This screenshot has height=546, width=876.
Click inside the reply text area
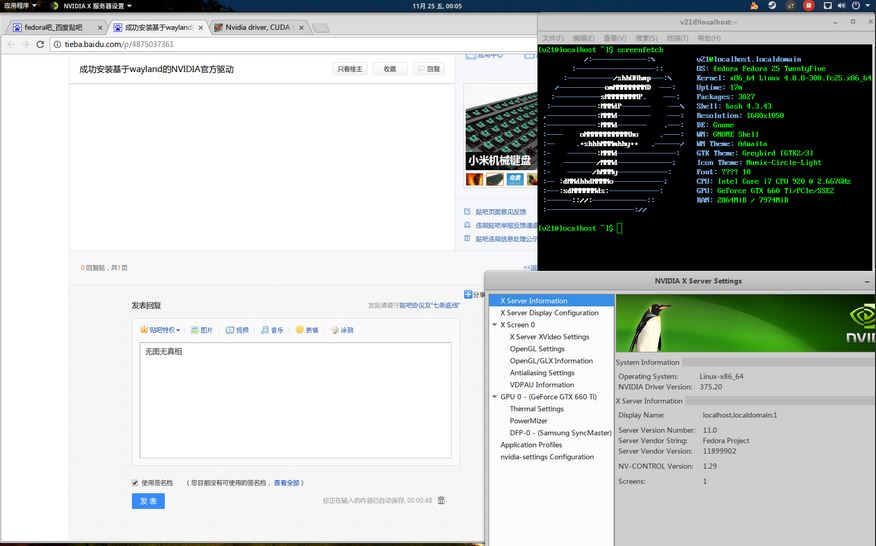(x=296, y=400)
